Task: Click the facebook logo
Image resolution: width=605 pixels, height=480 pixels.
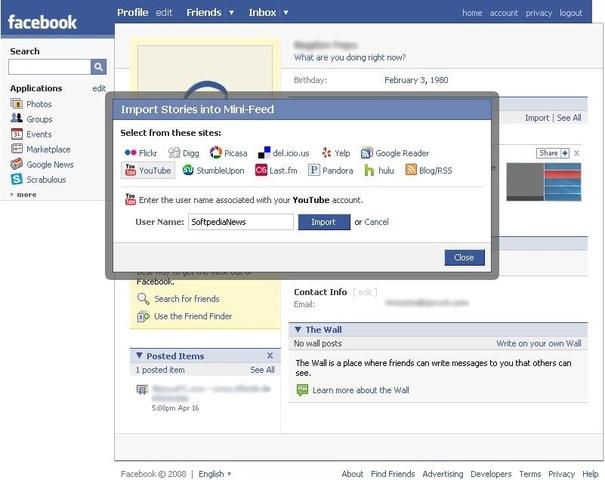Action: [42, 22]
